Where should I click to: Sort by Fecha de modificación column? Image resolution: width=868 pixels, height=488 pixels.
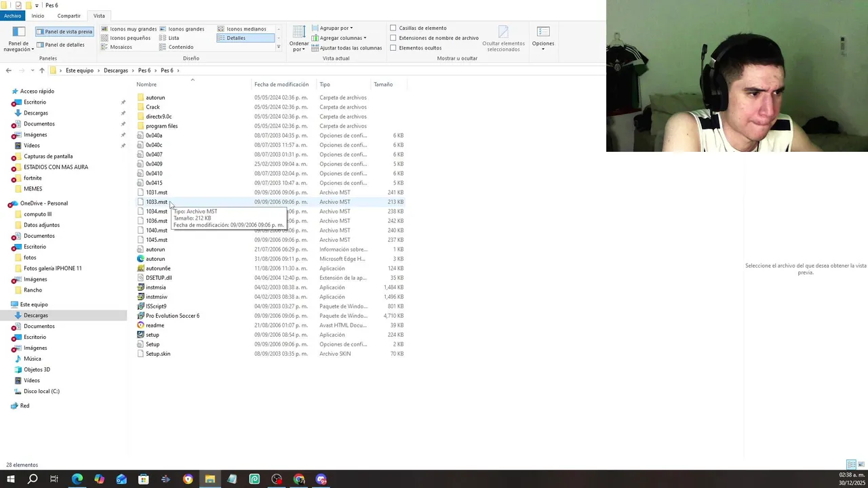pyautogui.click(x=281, y=85)
